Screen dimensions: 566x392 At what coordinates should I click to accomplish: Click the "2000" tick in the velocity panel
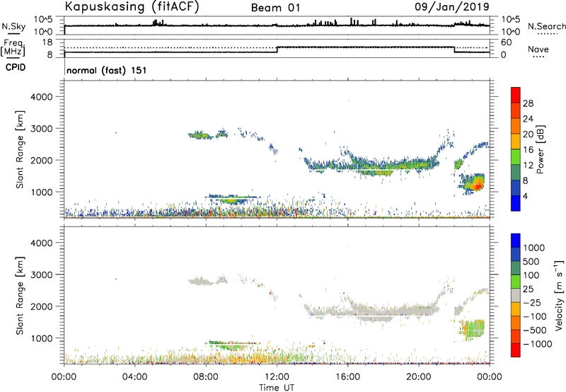(42, 306)
